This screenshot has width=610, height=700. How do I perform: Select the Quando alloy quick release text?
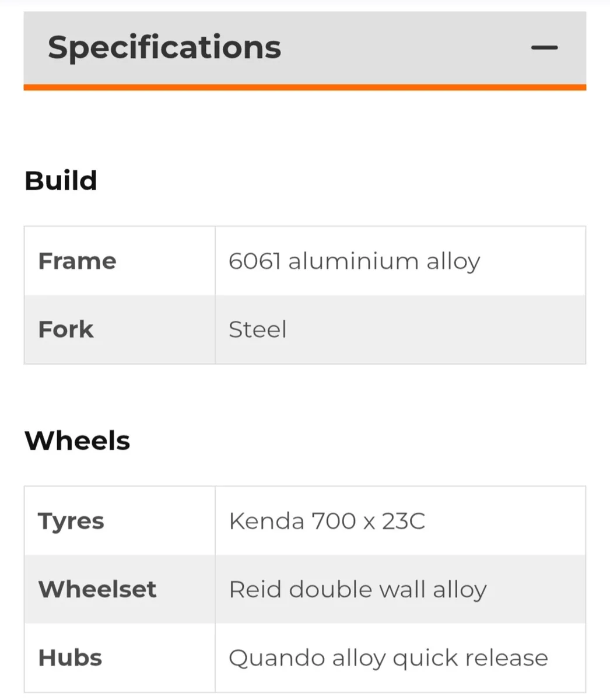click(389, 657)
